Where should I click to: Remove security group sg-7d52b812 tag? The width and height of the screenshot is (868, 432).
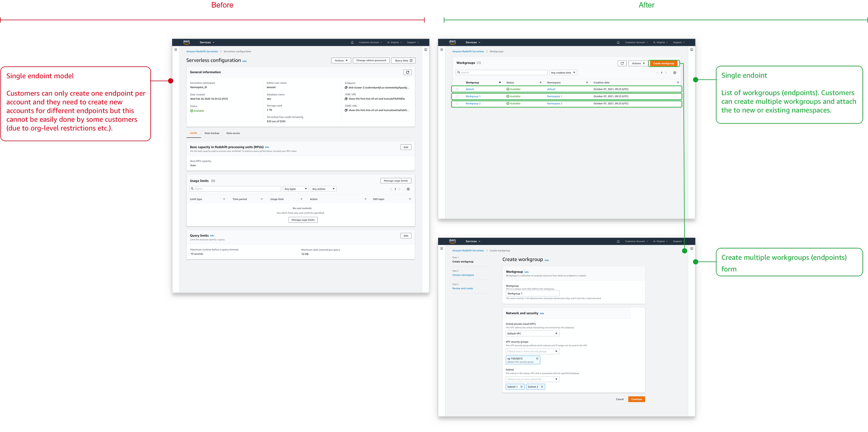pyautogui.click(x=537, y=358)
